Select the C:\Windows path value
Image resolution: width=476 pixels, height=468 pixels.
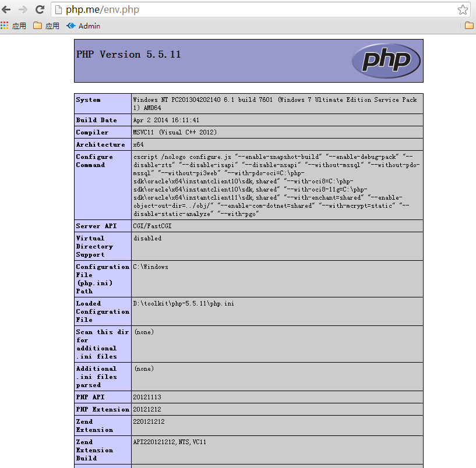pyautogui.click(x=150, y=267)
